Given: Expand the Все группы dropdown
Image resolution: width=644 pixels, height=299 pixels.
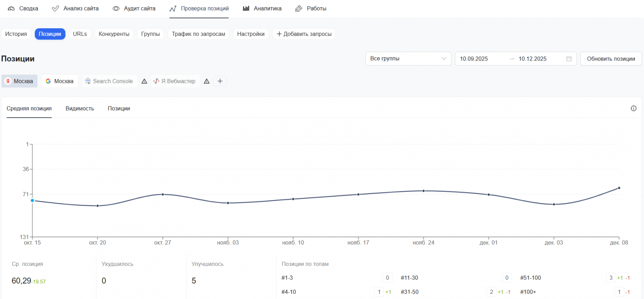Looking at the screenshot, I should pos(408,58).
